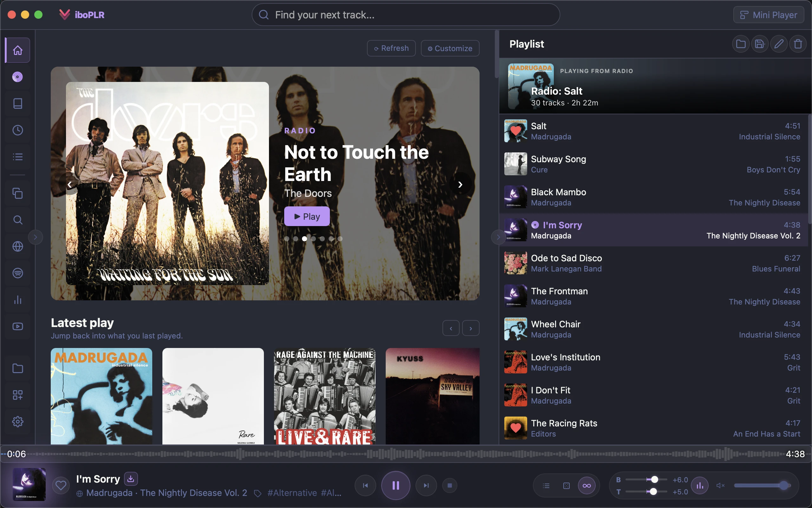Open the statistics bar chart icon in sidebar
Viewport: 812px width, 508px height.
18,300
